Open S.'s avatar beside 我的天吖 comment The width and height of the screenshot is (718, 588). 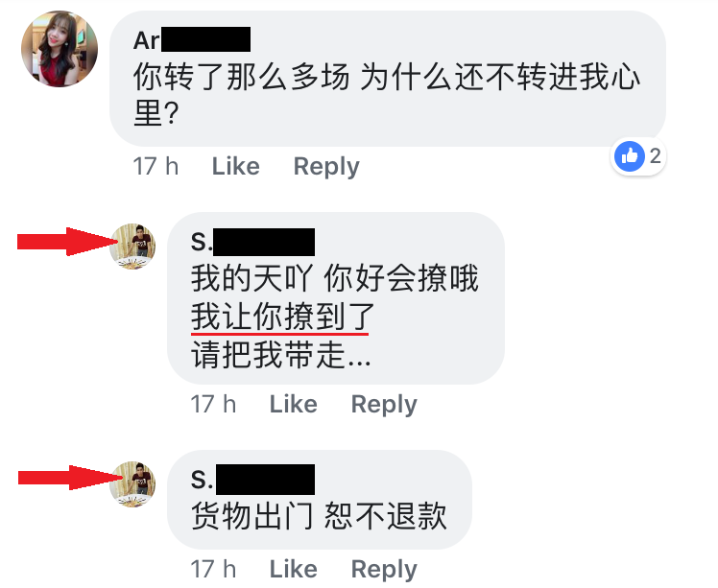click(132, 247)
